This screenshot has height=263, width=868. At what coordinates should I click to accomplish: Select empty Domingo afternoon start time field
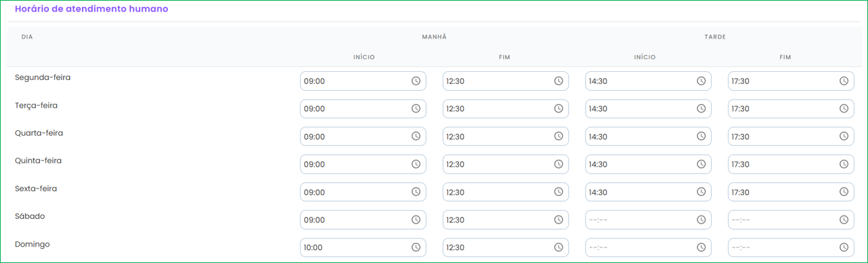click(648, 247)
